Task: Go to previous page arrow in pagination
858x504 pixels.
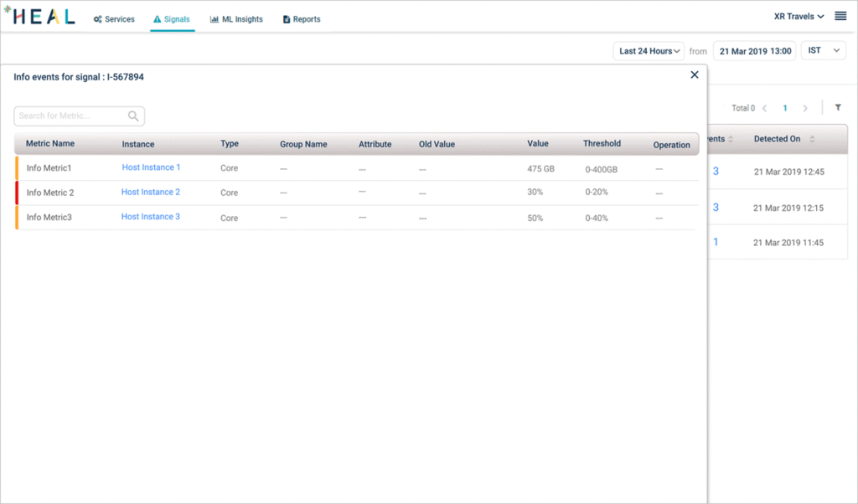Action: coord(765,108)
